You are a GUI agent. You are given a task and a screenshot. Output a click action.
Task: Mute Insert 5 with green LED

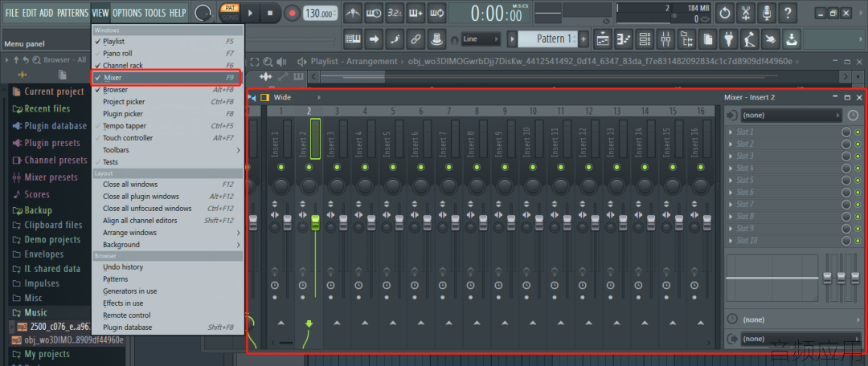[392, 167]
